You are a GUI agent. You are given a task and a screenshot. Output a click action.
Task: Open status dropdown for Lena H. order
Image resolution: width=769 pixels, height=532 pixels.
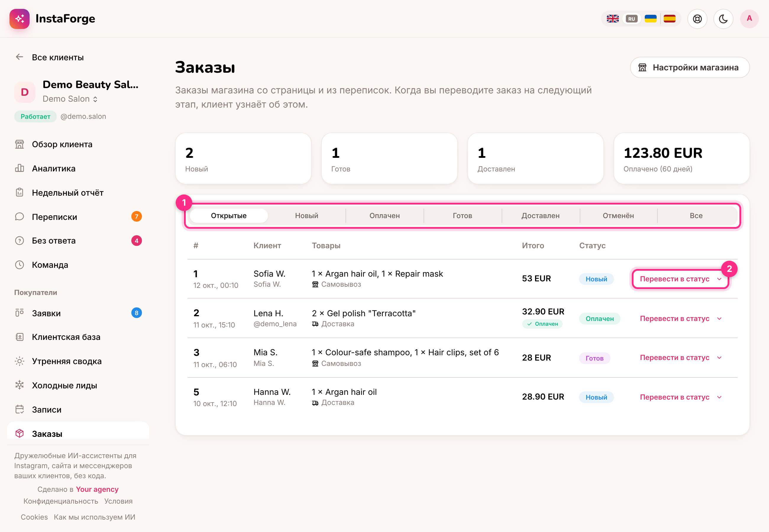pos(681,319)
